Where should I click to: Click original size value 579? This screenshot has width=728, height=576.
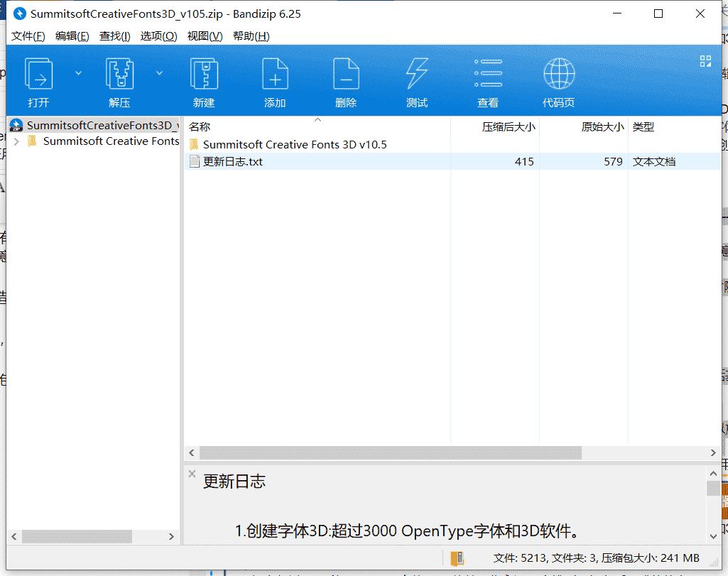pos(613,161)
